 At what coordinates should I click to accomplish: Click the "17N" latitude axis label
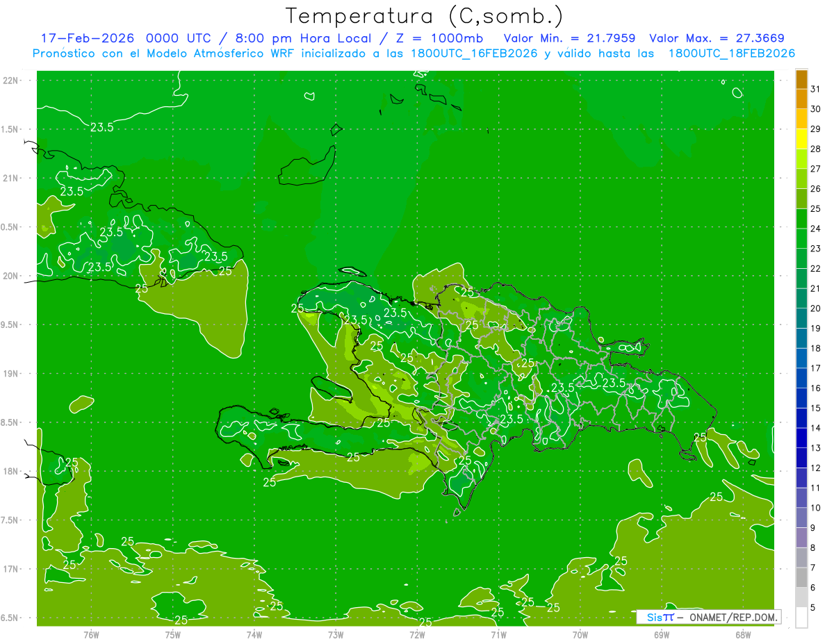pyautogui.click(x=10, y=569)
